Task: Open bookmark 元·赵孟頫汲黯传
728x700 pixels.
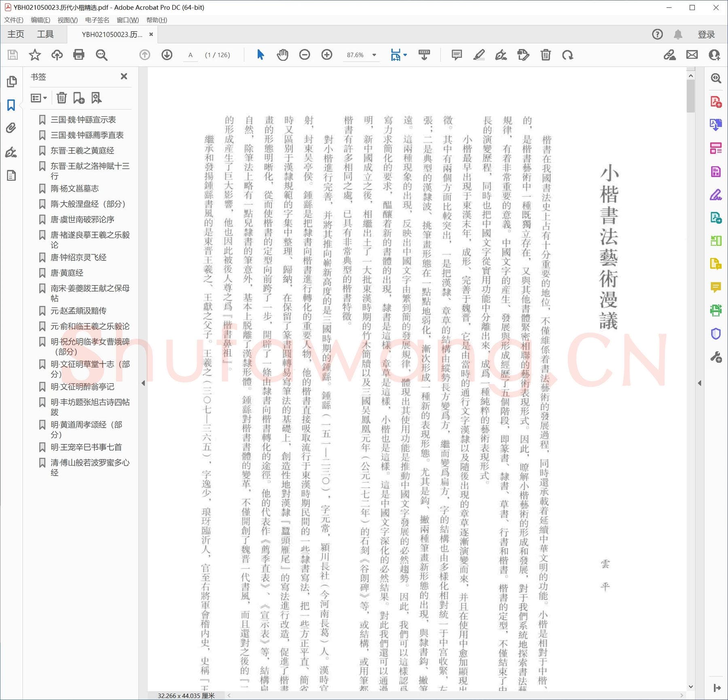Action: tap(78, 311)
